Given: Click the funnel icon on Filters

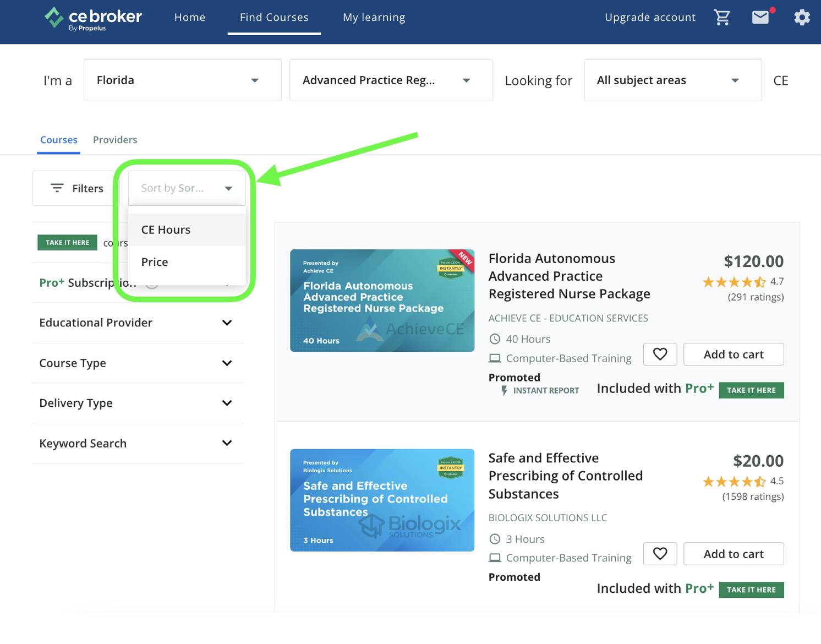Looking at the screenshot, I should [57, 188].
